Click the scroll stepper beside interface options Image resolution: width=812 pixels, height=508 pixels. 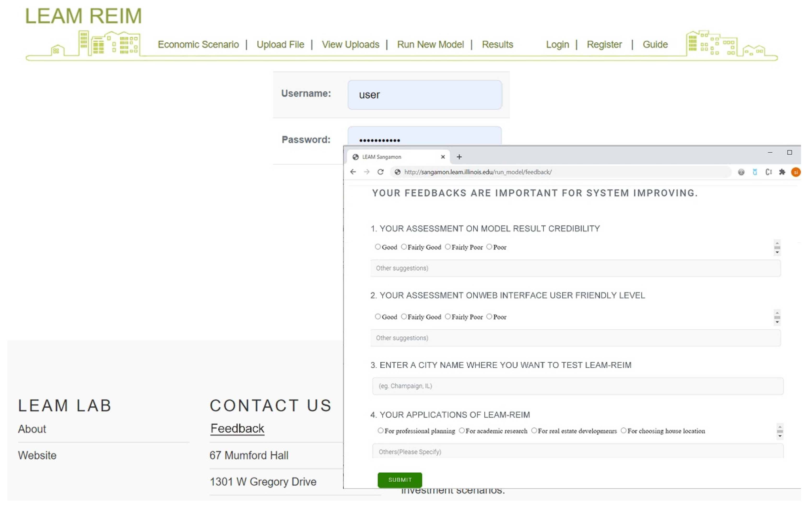(777, 317)
